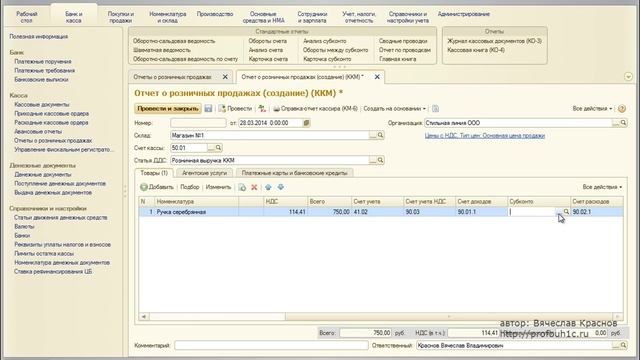Switch to the Агентские услуги tab
This screenshot has height=360, width=640.
[x=204, y=173]
